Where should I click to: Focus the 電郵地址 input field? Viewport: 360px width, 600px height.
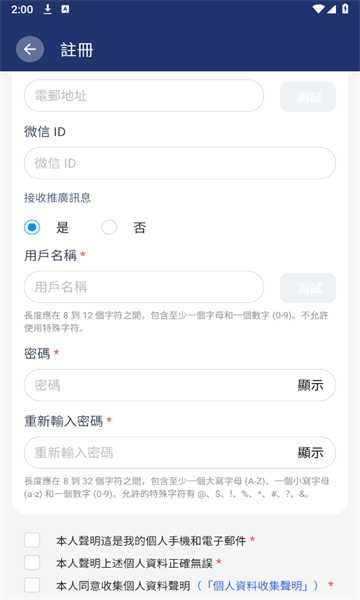(x=144, y=96)
